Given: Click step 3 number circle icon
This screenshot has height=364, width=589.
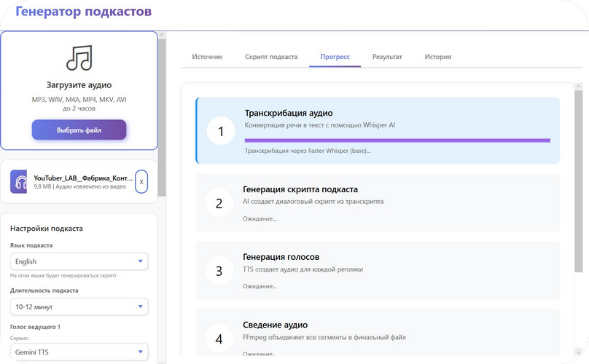Looking at the screenshot, I should coord(219,271).
